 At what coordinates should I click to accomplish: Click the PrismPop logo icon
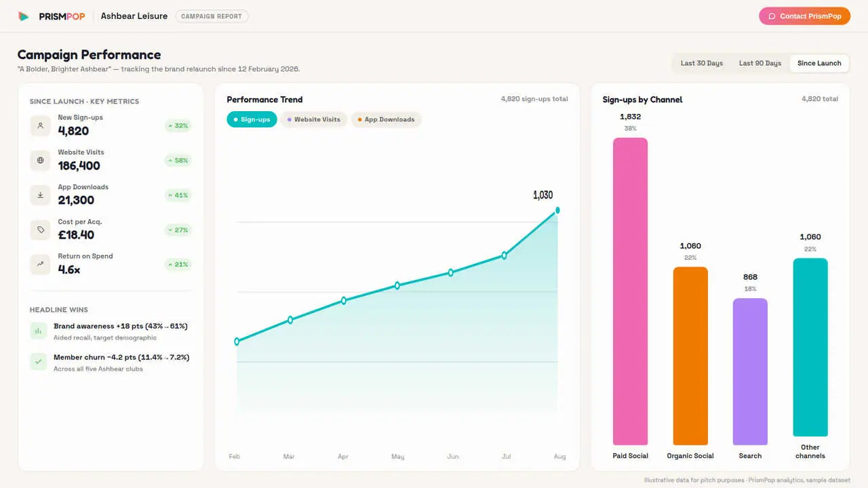pos(24,16)
